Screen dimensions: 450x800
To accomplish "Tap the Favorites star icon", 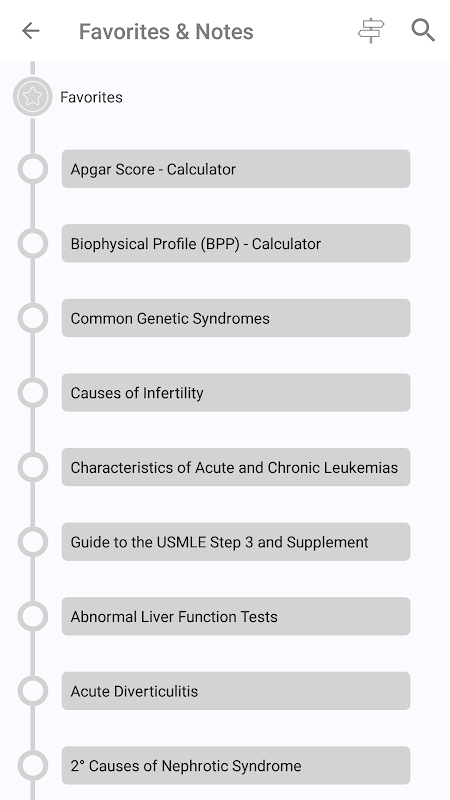I will coord(33,96).
